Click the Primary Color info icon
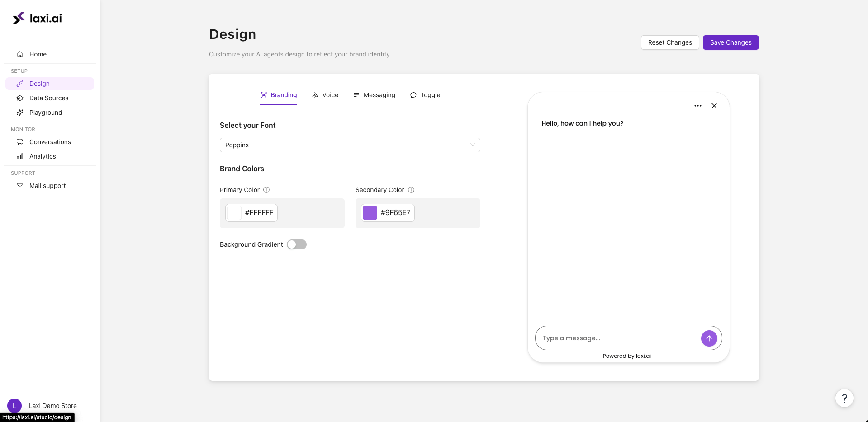The height and width of the screenshot is (422, 868). coord(266,190)
